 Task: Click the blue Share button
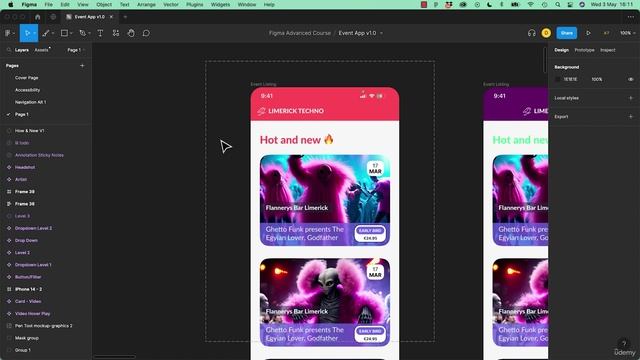(567, 33)
